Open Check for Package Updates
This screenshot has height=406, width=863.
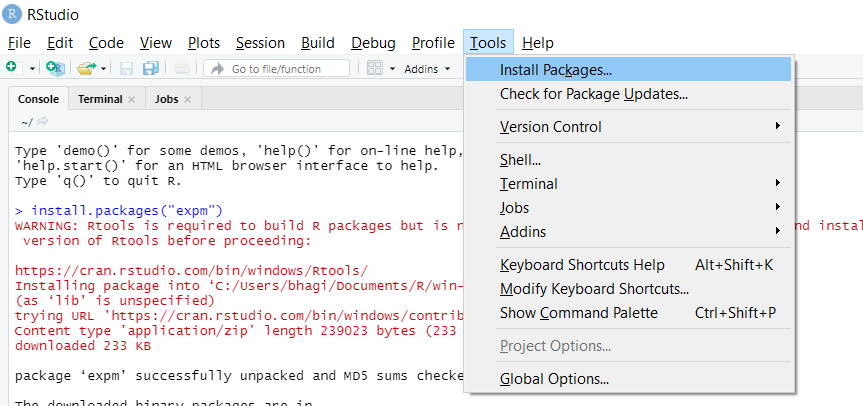click(594, 94)
